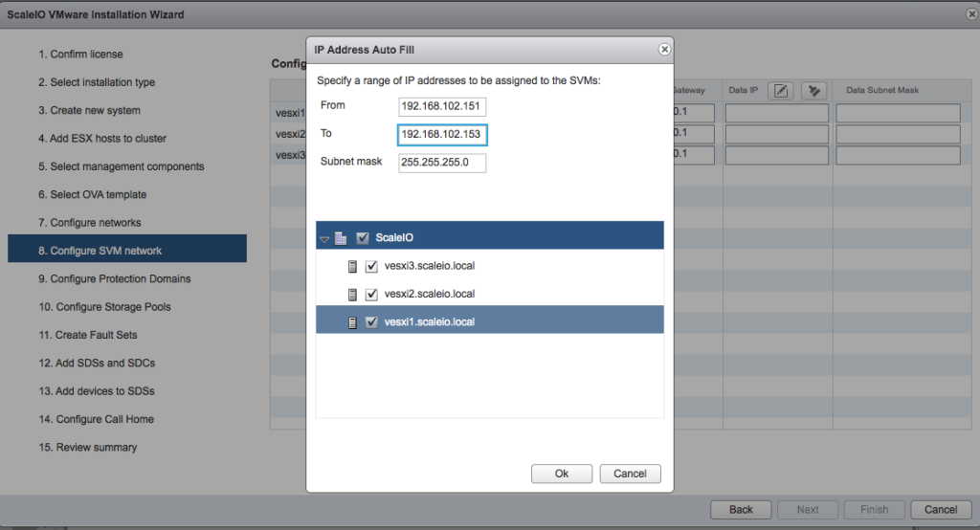This screenshot has width=980, height=530.
Task: Uncheck the ScaleIO root checkbox
Action: pos(363,238)
